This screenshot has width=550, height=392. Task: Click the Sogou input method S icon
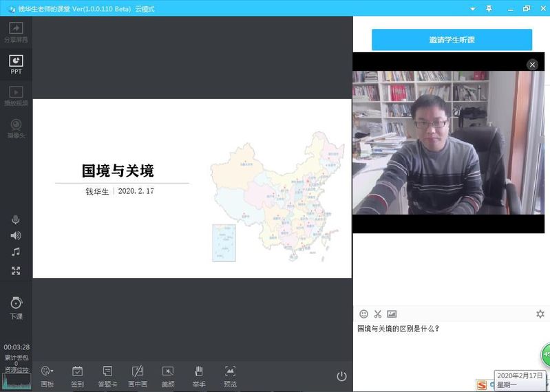[x=482, y=385]
